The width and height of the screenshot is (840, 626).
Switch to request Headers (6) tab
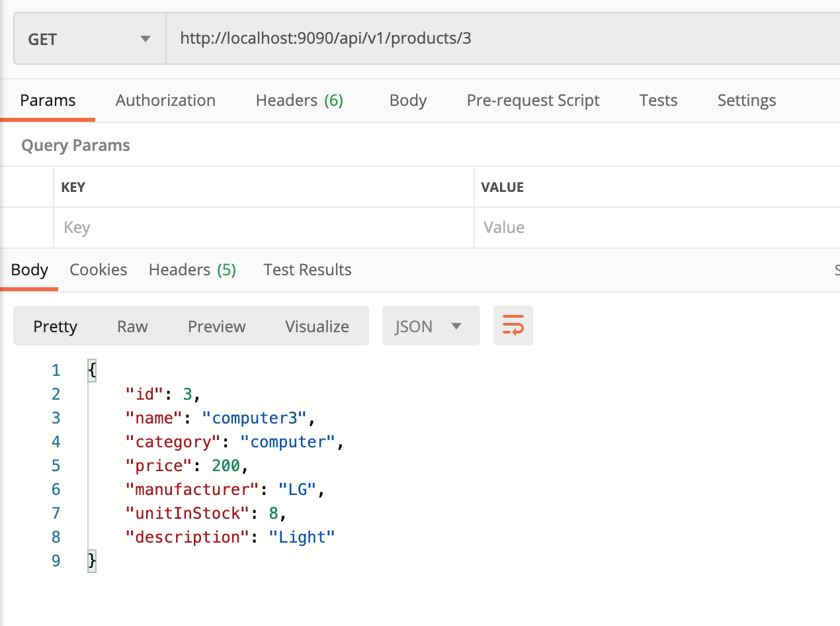pyautogui.click(x=300, y=101)
